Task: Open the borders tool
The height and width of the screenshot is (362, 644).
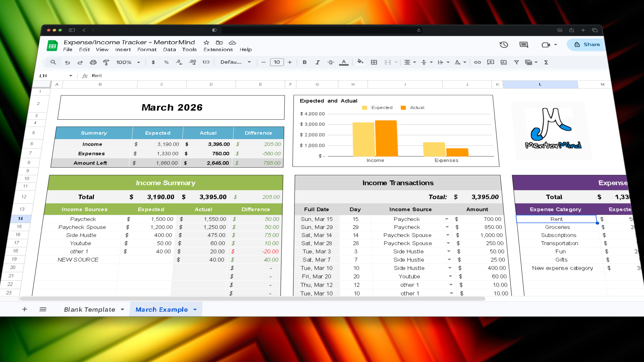Action: 374,62
